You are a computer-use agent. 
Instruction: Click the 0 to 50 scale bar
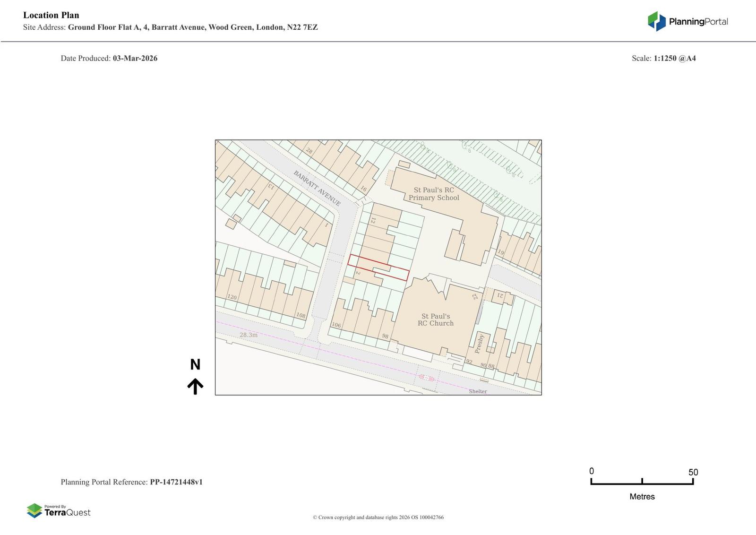point(642,481)
